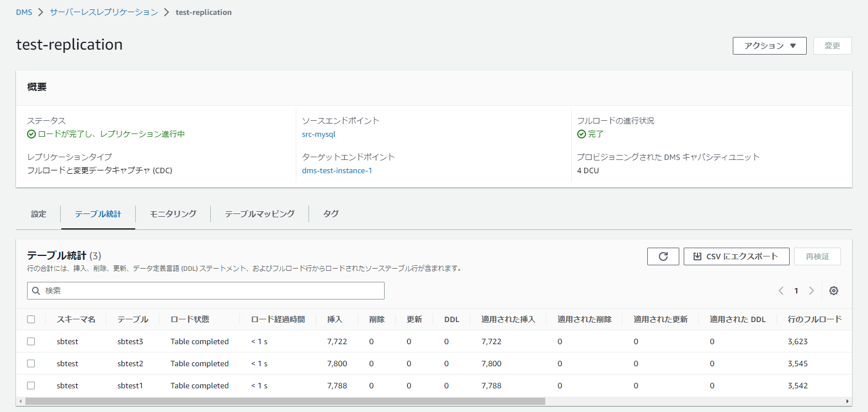868x412 pixels.
Task: Click the next page arrow icon
Action: [x=811, y=291]
